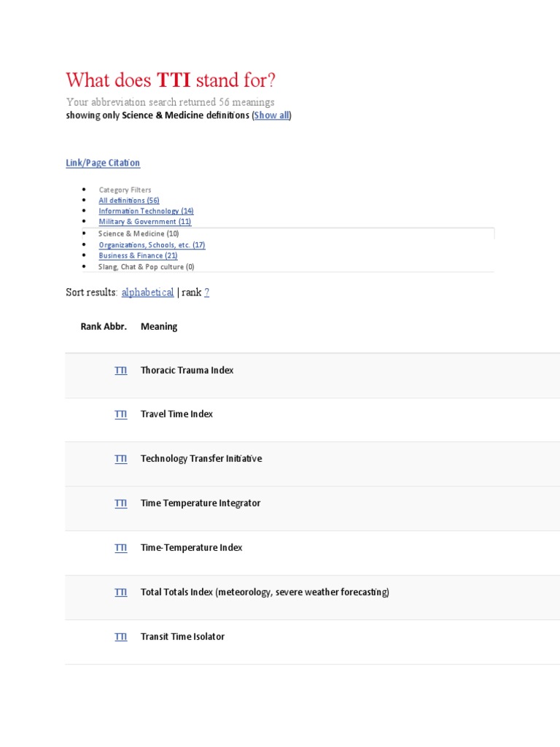
Task: Click the 'Rank Abbr.' column header
Action: (x=104, y=327)
